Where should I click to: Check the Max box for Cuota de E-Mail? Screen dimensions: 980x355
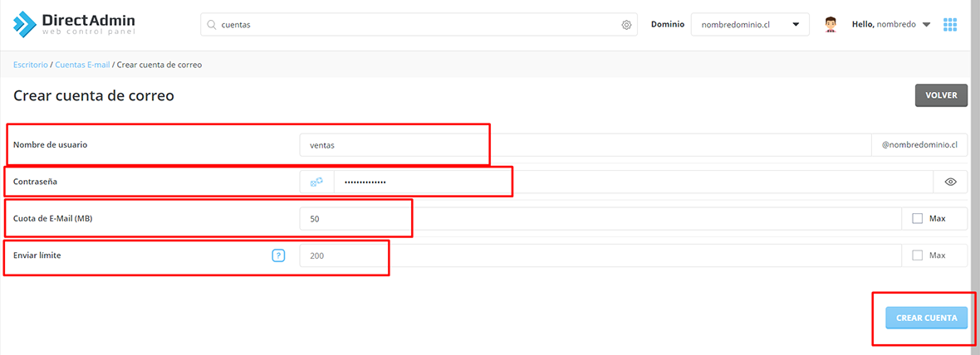[x=918, y=218]
